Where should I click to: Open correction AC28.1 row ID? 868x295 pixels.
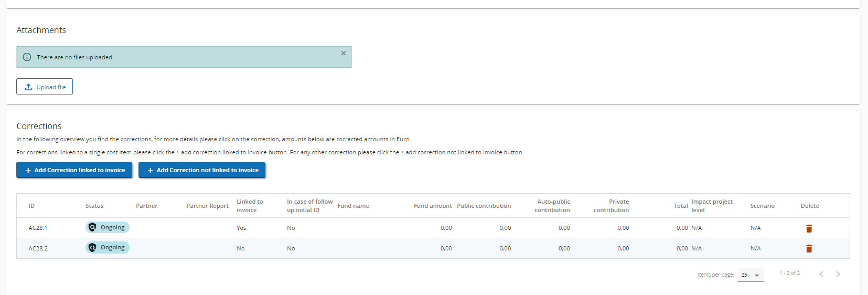38,228
